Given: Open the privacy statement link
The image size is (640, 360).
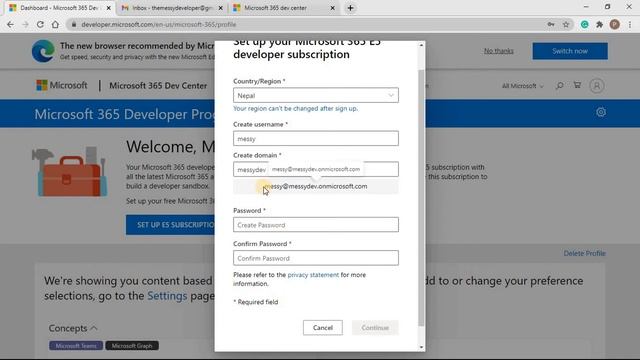Looking at the screenshot, I should pos(313,275).
